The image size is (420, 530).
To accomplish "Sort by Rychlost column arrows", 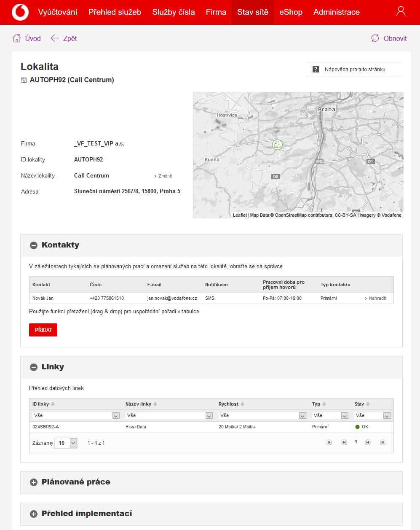I will [x=242, y=404].
